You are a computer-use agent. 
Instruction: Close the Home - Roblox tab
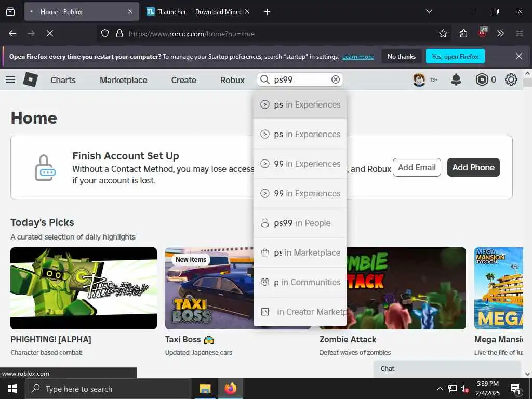click(130, 11)
